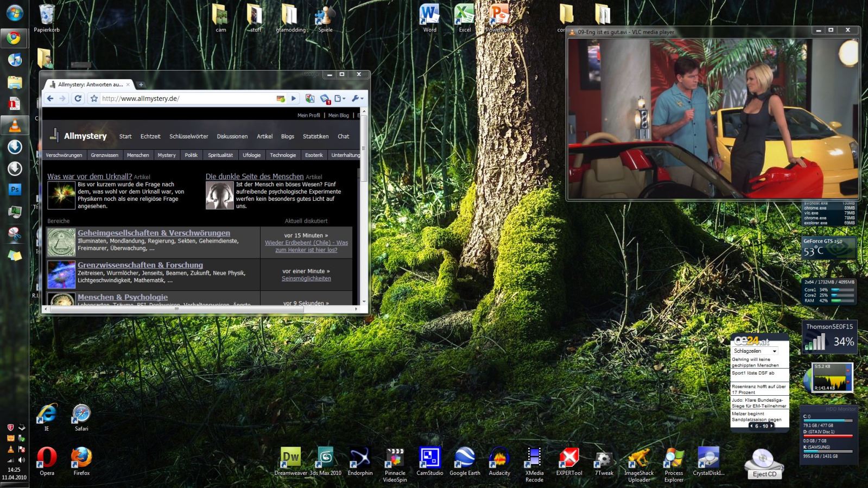Click the VLC icon in the taskbar
This screenshot has width=868, height=488.
pos(15,125)
